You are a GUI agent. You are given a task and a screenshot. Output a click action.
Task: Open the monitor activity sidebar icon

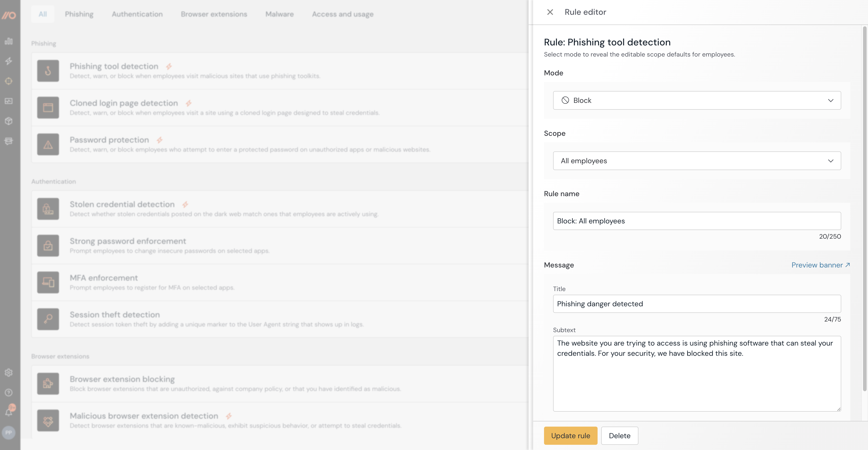pyautogui.click(x=9, y=101)
